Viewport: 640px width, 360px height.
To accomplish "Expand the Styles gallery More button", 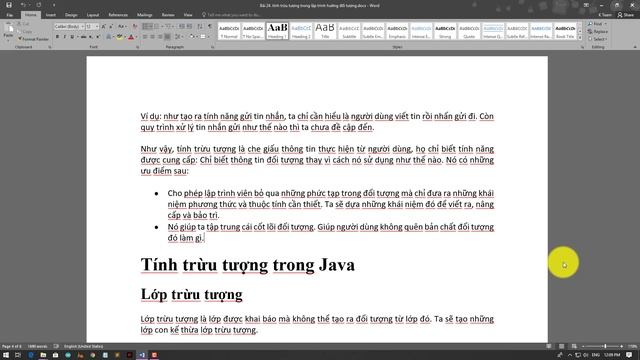I will 580,37.
